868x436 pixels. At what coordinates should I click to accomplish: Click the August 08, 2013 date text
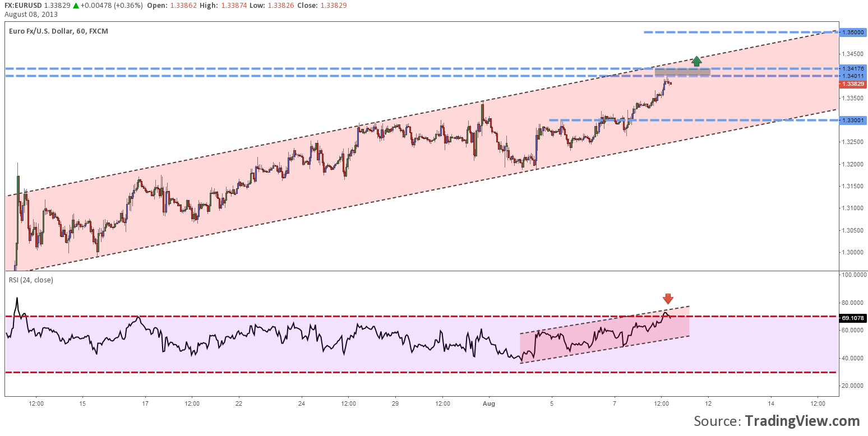(x=30, y=14)
